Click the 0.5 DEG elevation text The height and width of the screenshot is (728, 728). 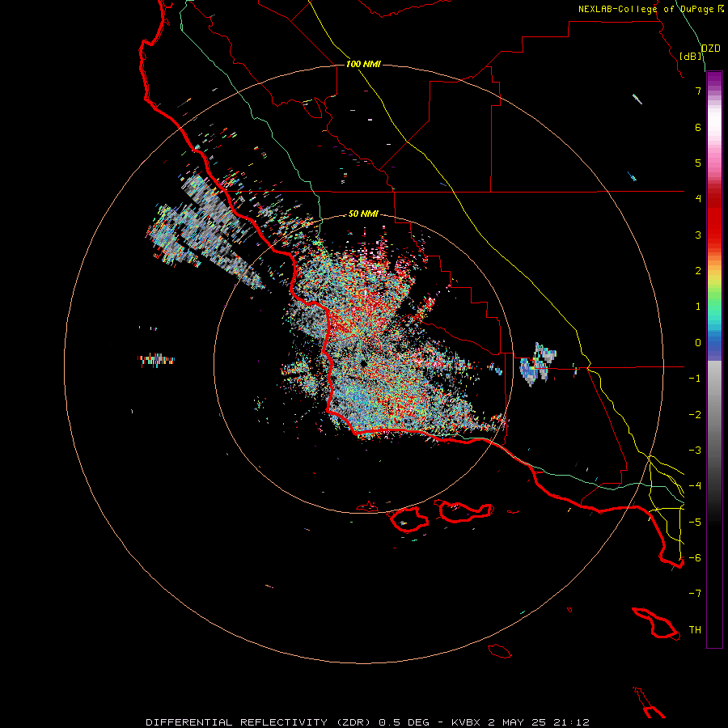coord(404,722)
